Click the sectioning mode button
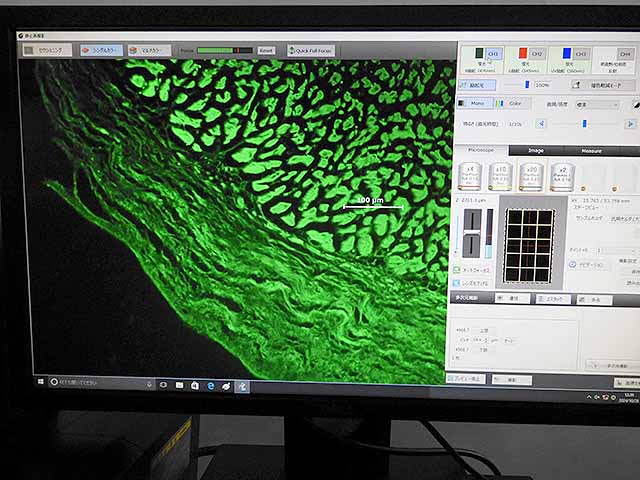The height and width of the screenshot is (480, 640). 47,50
